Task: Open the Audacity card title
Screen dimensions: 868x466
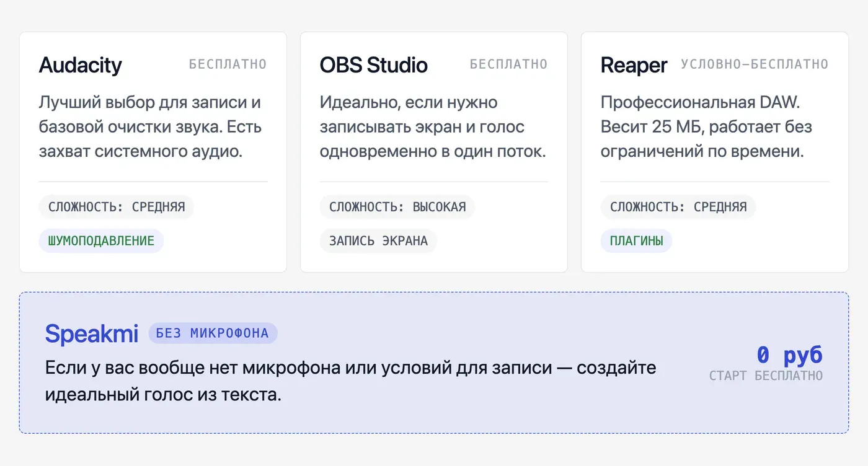Action: (x=81, y=65)
